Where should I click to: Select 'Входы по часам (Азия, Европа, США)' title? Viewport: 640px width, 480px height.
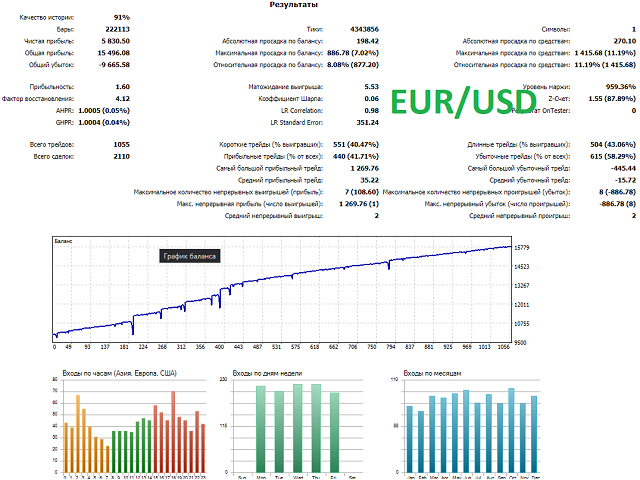click(120, 373)
